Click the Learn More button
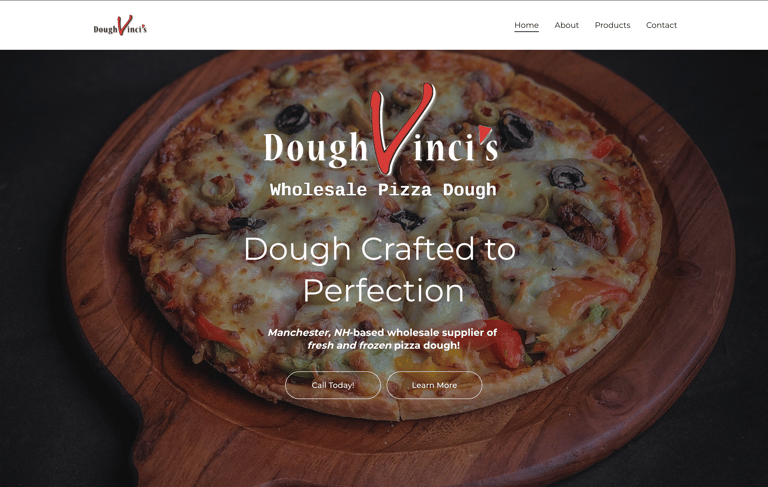Image resolution: width=768 pixels, height=487 pixels. click(x=434, y=385)
